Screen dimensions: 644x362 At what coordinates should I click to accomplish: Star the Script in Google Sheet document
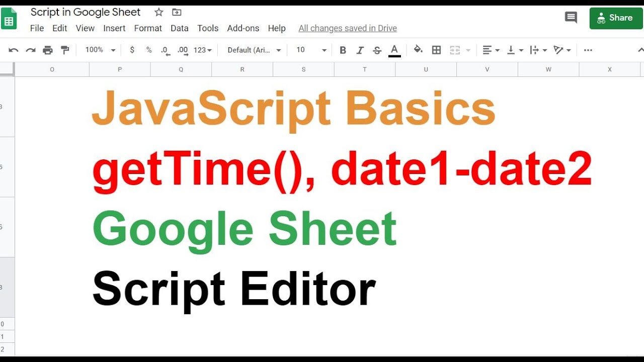click(x=158, y=12)
